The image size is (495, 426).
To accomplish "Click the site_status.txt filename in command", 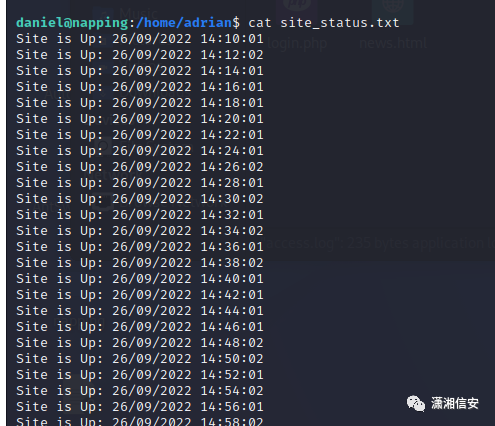I will [339, 23].
